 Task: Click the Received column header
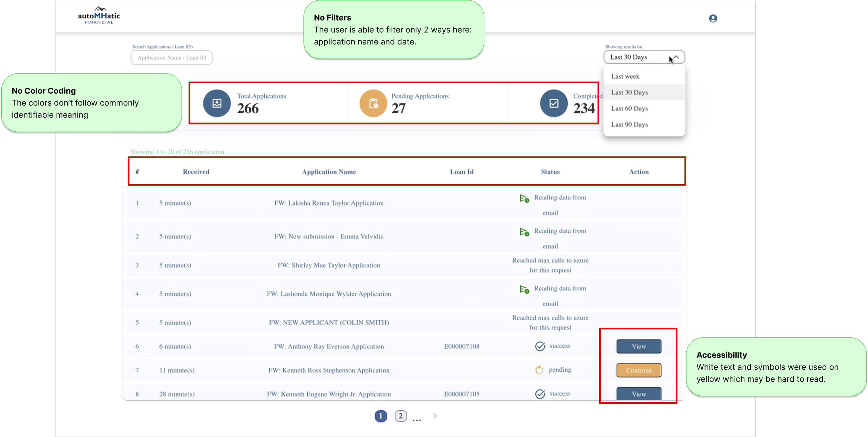click(x=196, y=172)
